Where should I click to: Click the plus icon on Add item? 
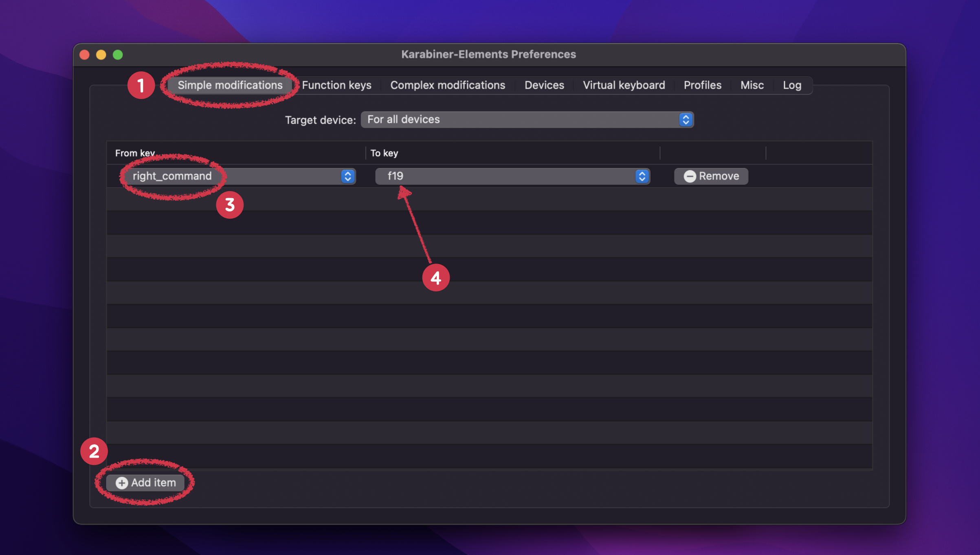pyautogui.click(x=121, y=483)
